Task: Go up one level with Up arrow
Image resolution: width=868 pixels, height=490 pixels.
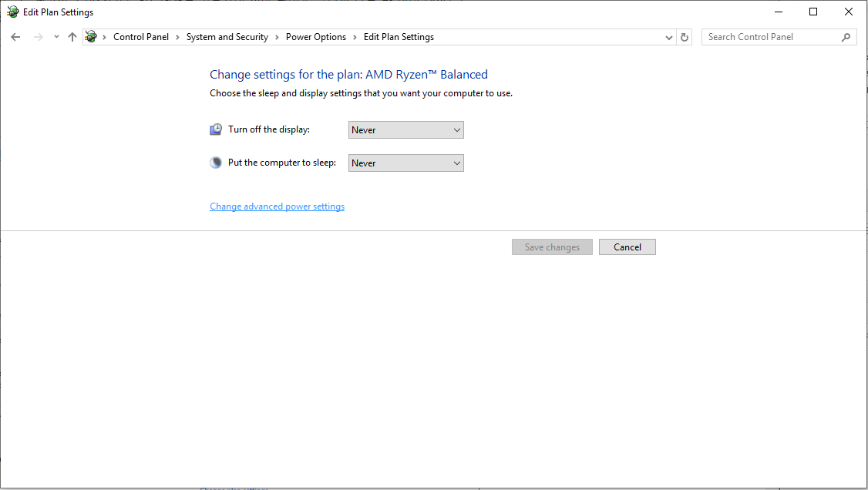Action: tap(72, 37)
